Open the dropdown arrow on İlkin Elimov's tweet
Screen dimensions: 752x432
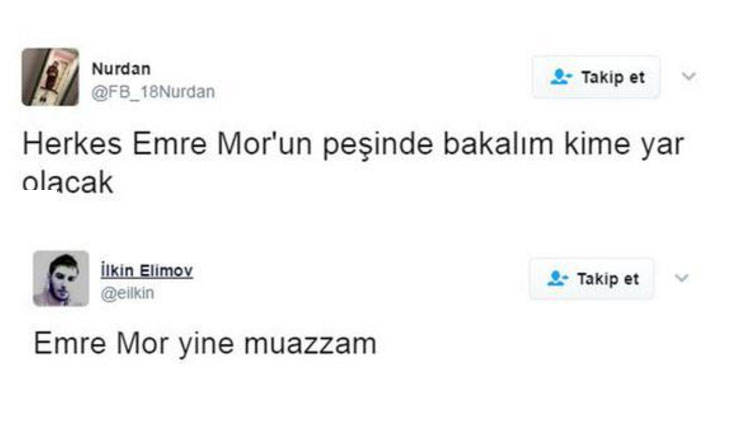tap(683, 278)
